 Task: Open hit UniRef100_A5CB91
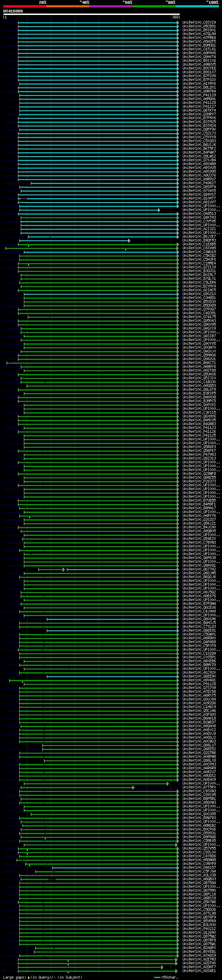(199, 26)
